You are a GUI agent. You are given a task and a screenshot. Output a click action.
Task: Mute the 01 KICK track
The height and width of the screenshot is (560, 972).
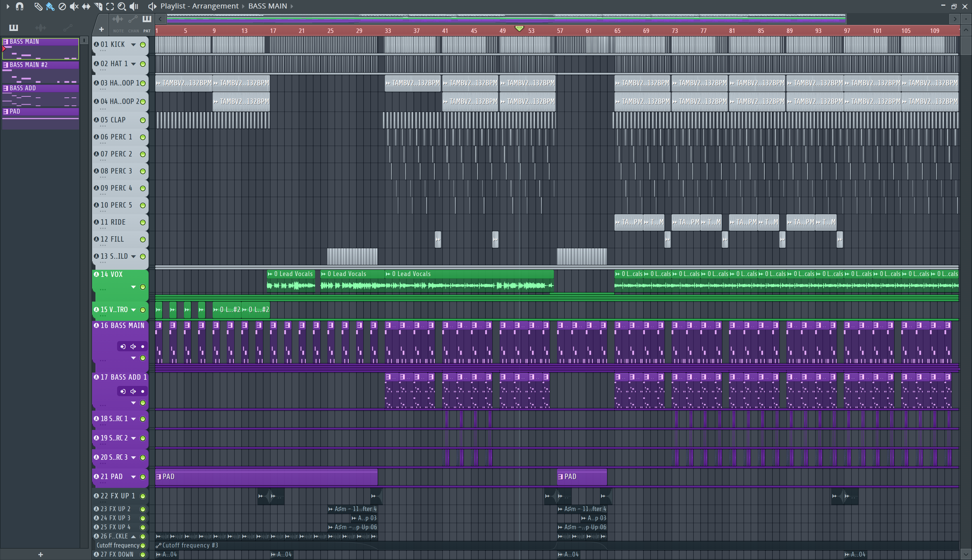[x=143, y=45]
